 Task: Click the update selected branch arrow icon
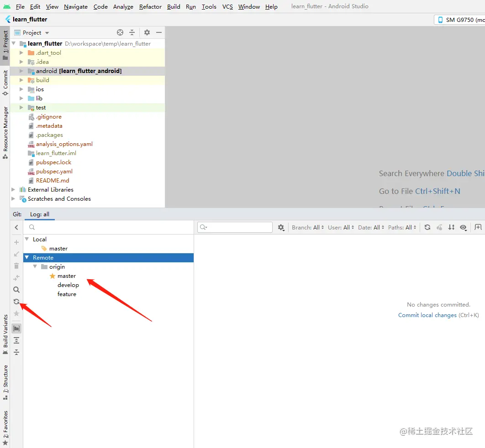pos(16,254)
